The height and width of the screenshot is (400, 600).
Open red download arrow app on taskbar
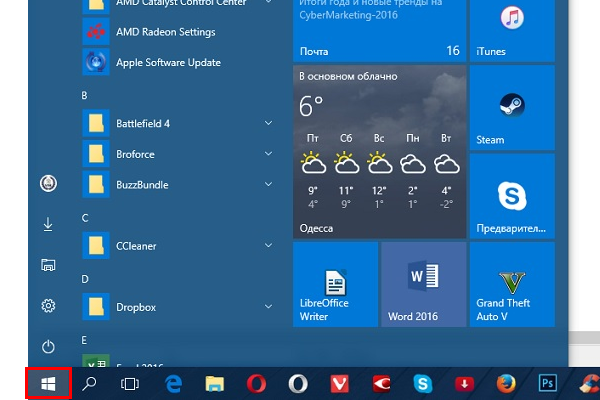[465, 384]
